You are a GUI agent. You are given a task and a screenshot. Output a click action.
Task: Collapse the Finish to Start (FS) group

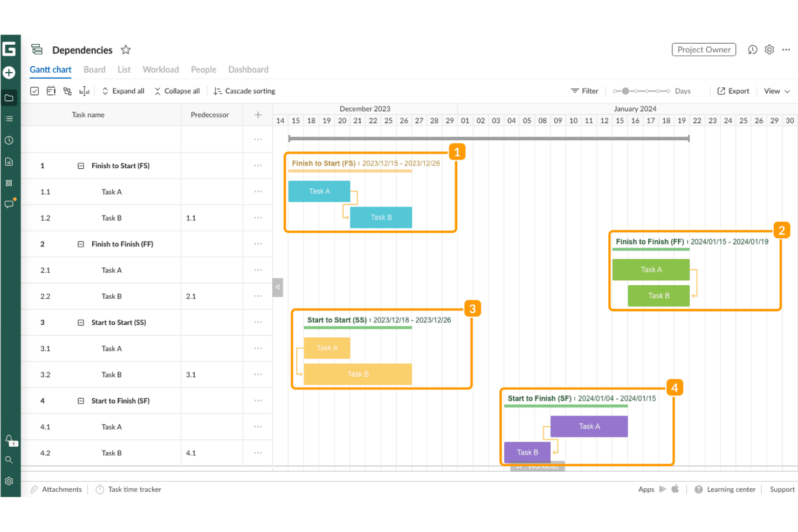click(81, 166)
